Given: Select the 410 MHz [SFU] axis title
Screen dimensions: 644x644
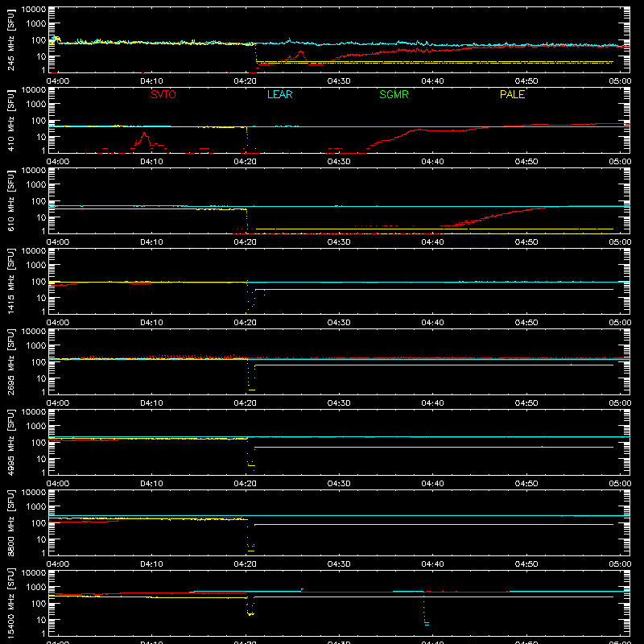Looking at the screenshot, I should (x=10, y=120).
